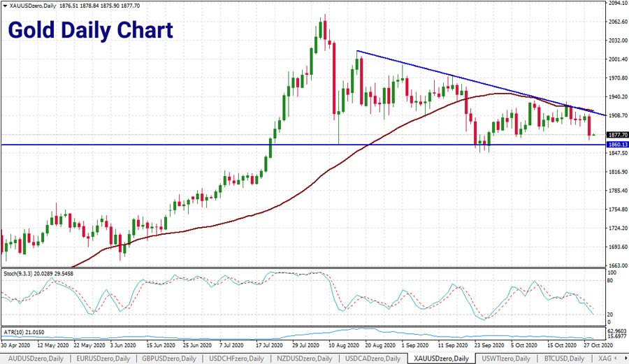Click the 2062.60 price axis label

619,22
